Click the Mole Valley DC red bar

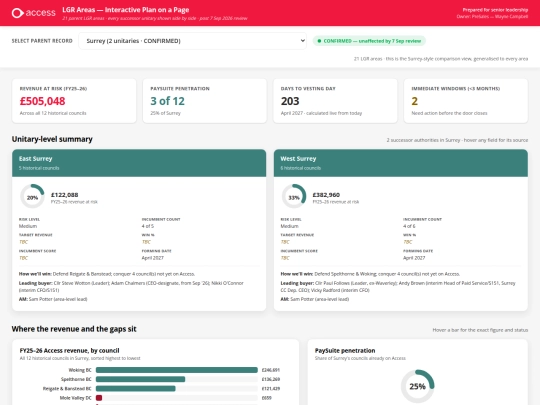(99, 398)
